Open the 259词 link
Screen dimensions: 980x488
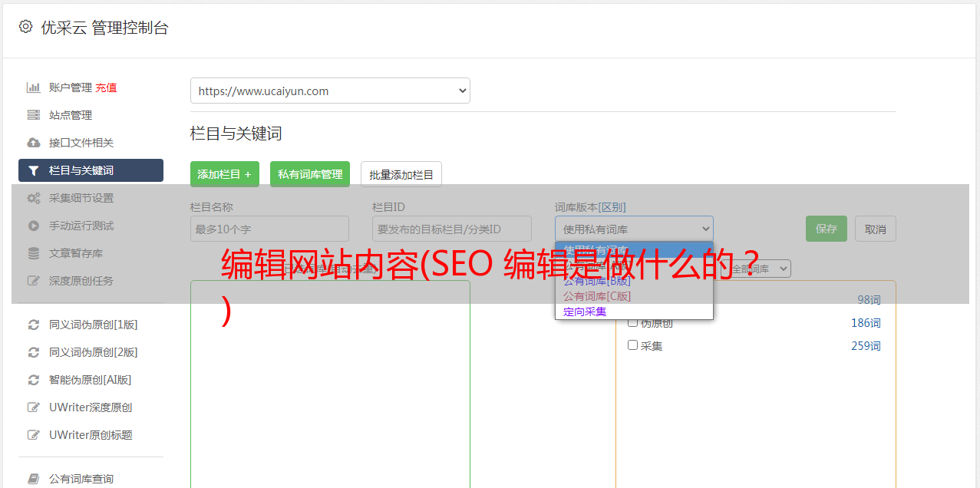(x=866, y=346)
